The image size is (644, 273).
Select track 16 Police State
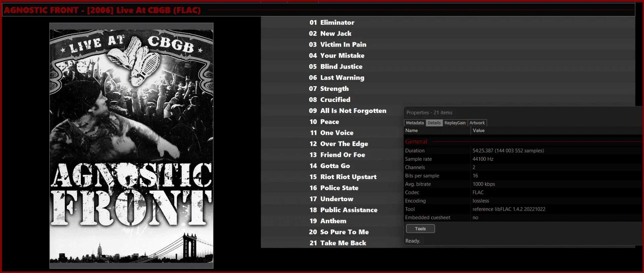tap(334, 188)
